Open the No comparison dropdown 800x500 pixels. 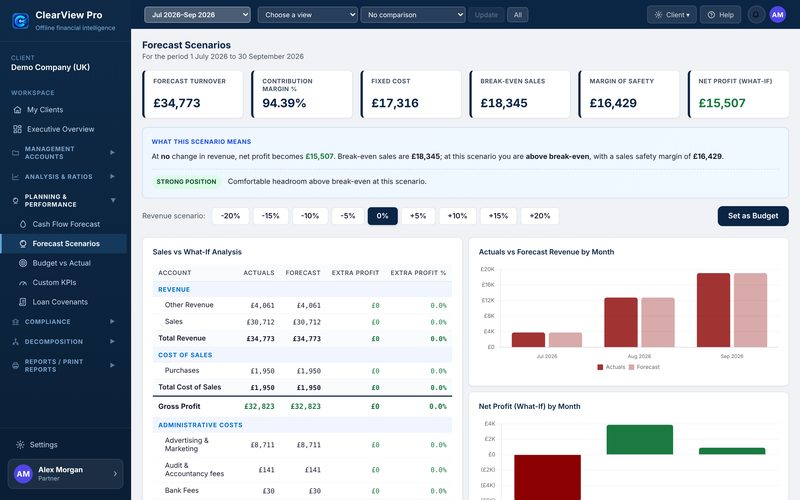(413, 15)
